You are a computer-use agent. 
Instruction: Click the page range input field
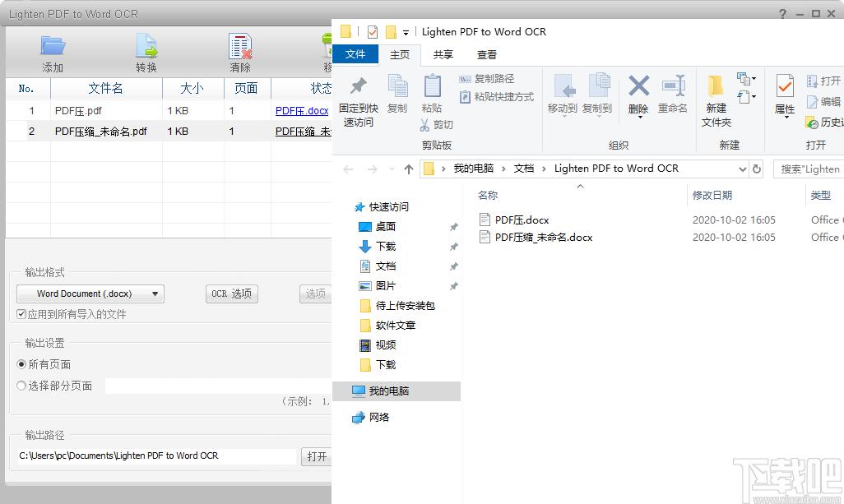pos(218,386)
